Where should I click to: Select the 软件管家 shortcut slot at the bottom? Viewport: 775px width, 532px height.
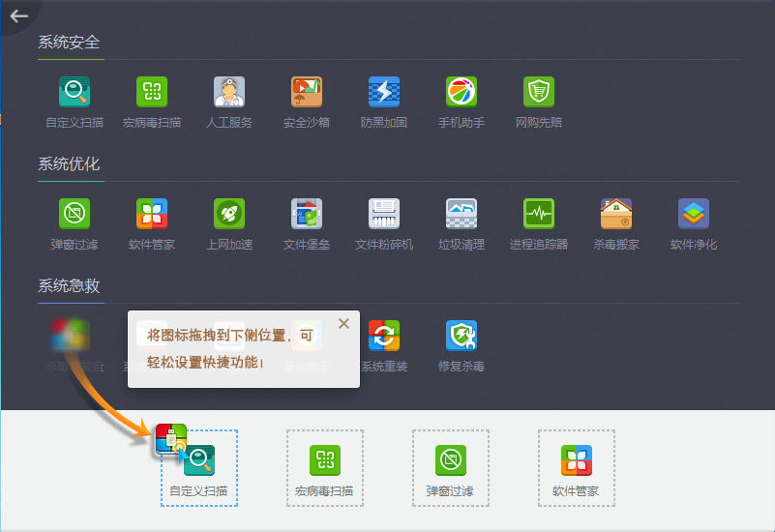click(x=577, y=468)
